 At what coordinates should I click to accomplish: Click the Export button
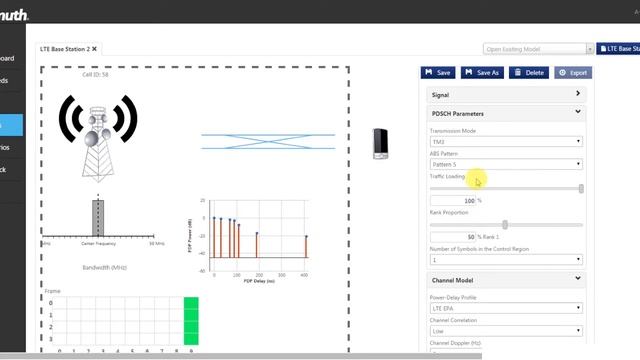(573, 73)
